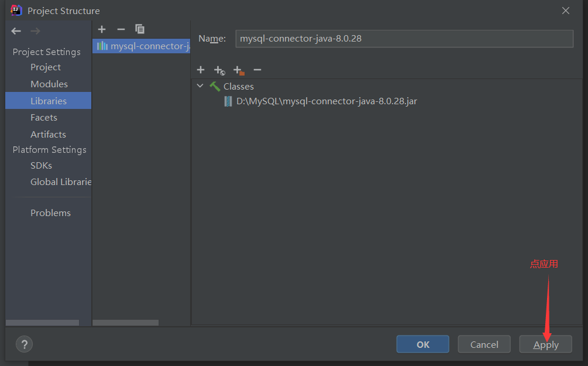
Task: Collapse the Classes node
Action: click(200, 85)
